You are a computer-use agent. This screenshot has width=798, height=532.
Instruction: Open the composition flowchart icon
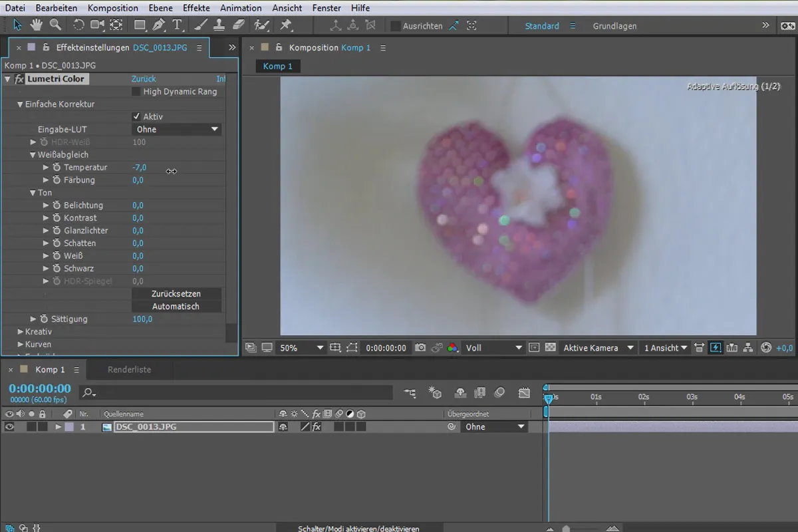[x=748, y=348]
